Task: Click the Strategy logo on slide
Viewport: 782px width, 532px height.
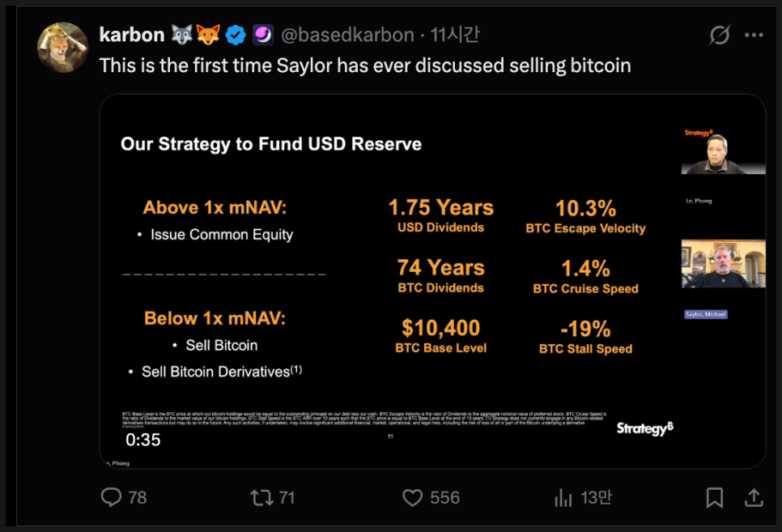Action: [644, 428]
